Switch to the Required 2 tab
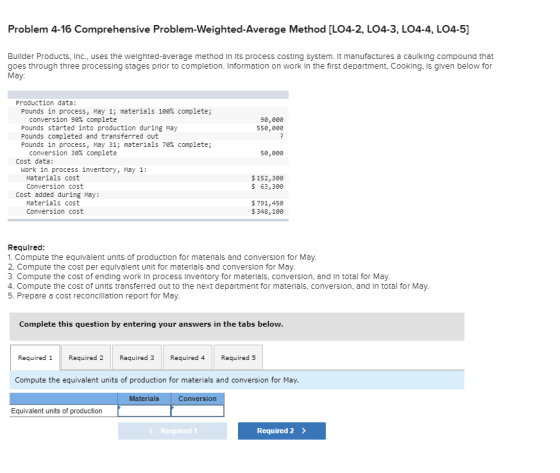Image resolution: width=560 pixels, height=473 pixels. (86, 357)
